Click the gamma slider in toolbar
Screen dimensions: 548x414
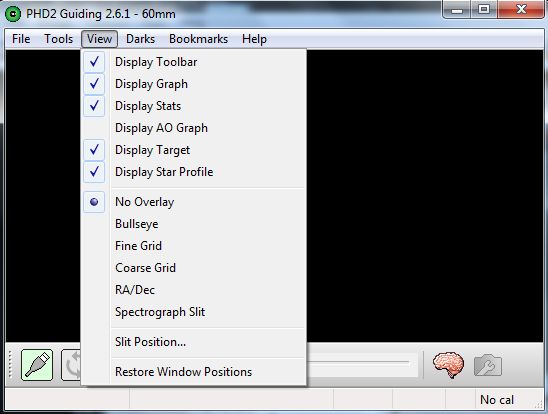[x=362, y=364]
